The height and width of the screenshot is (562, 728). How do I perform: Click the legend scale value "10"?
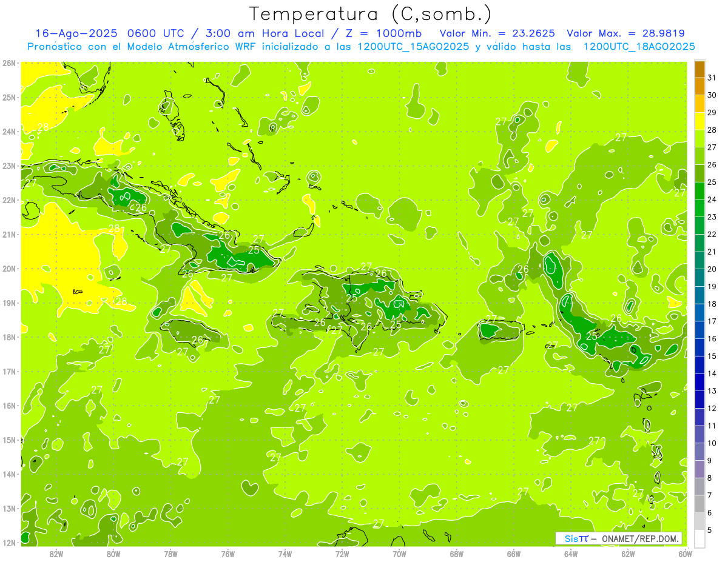[712, 443]
